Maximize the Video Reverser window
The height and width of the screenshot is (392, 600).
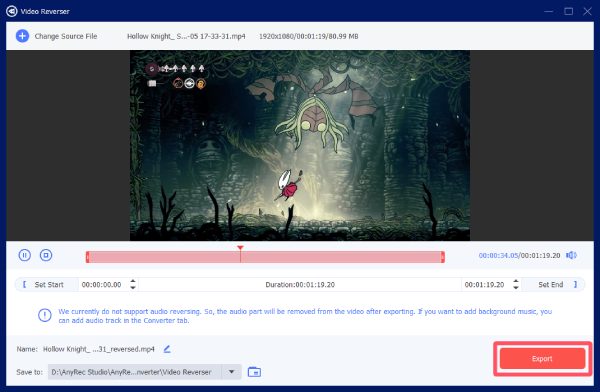[569, 11]
